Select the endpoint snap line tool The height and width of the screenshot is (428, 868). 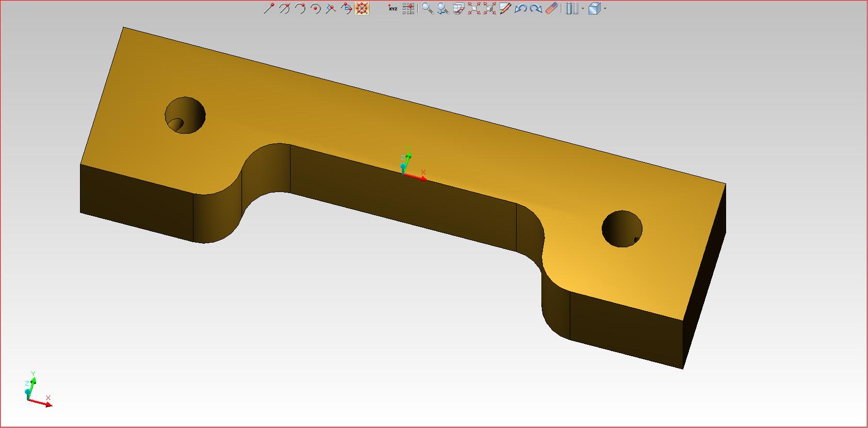tap(268, 8)
